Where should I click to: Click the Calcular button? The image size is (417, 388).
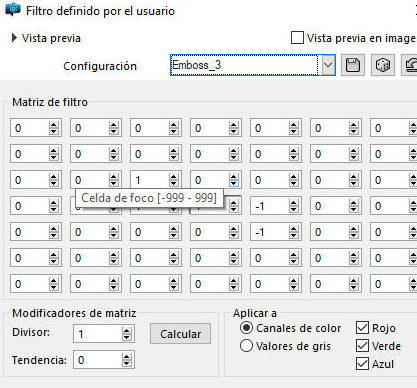click(x=180, y=334)
